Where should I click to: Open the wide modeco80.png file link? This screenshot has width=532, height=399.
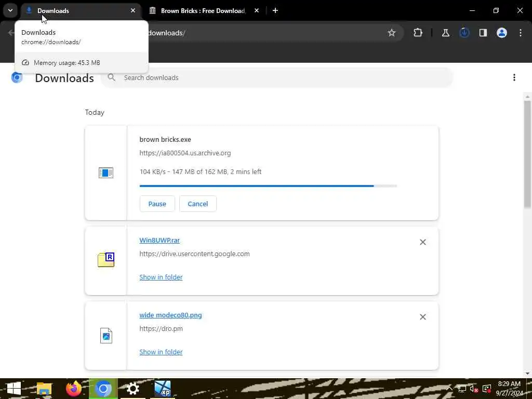click(x=170, y=315)
